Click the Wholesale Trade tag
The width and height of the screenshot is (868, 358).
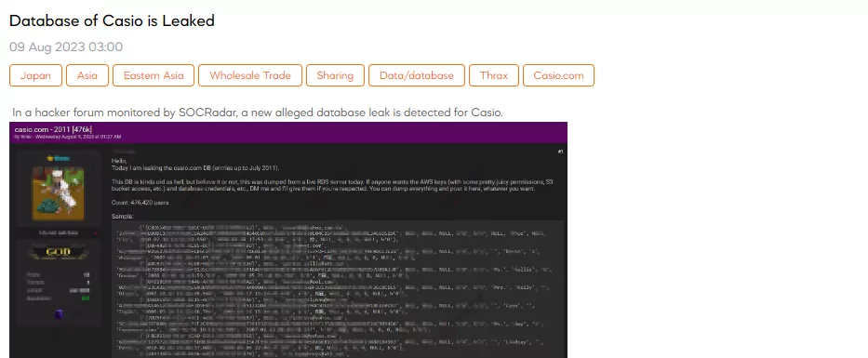[250, 75]
